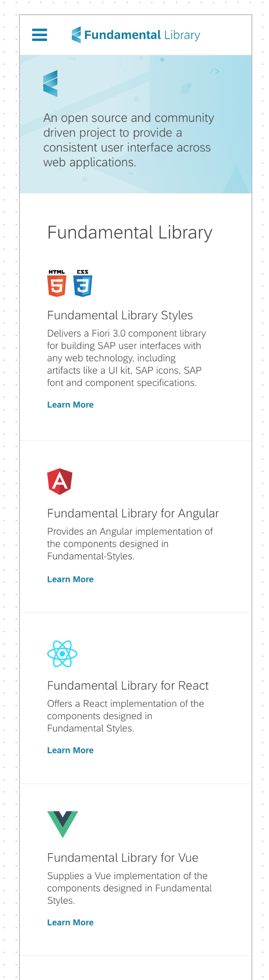Click the Fundamental Library for React heading
This screenshot has width=269, height=980.
click(x=128, y=686)
